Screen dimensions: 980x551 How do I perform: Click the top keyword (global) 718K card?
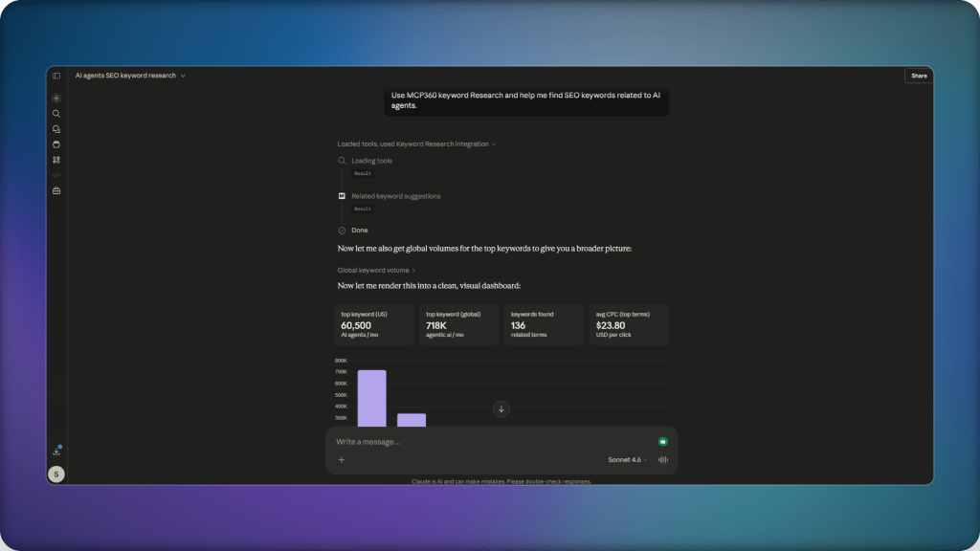(458, 324)
